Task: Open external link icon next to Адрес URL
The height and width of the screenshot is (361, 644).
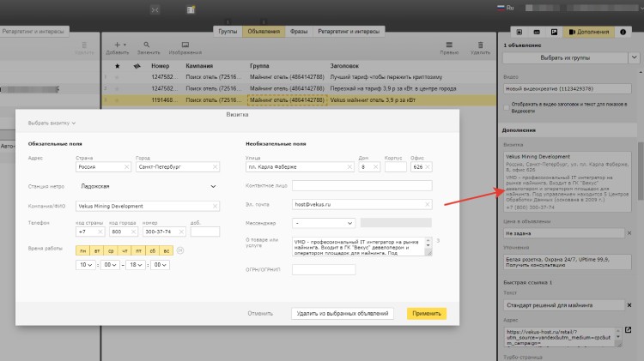Action: pyautogui.click(x=628, y=331)
